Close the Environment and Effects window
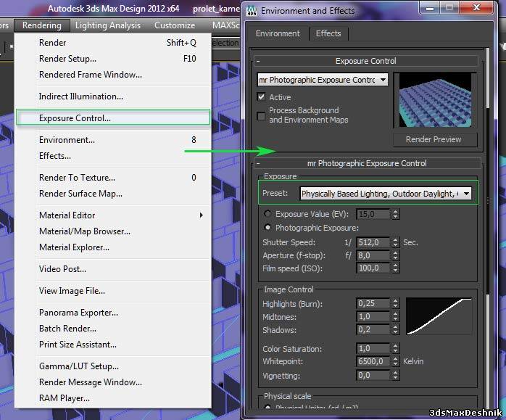Viewport: 506px width, 420px height. click(476, 7)
